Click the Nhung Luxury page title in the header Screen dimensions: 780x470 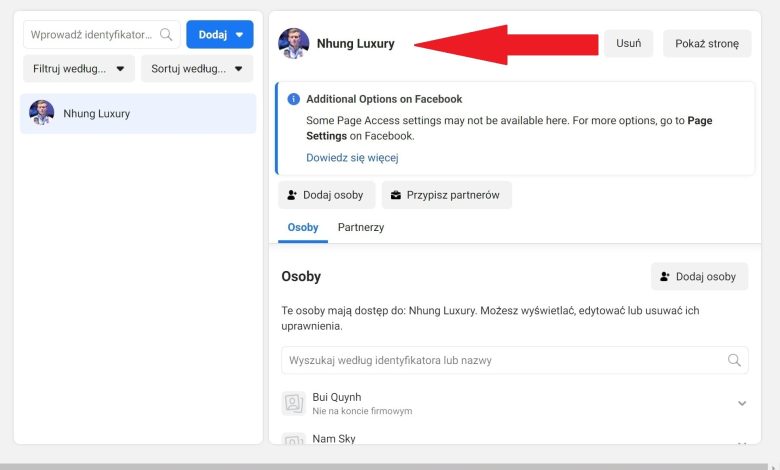pyautogui.click(x=356, y=43)
